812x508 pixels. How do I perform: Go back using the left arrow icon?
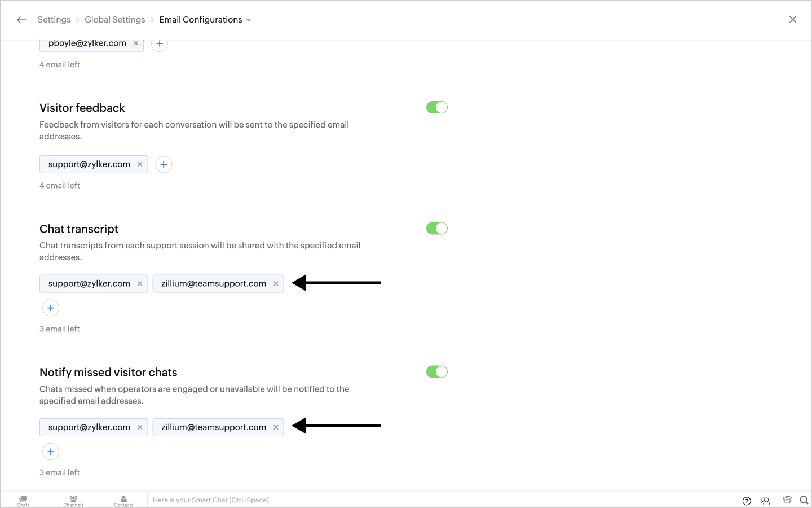[x=21, y=20]
